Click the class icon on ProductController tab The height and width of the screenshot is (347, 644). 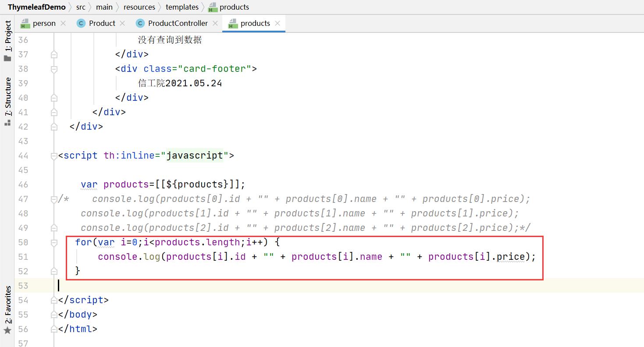click(140, 23)
